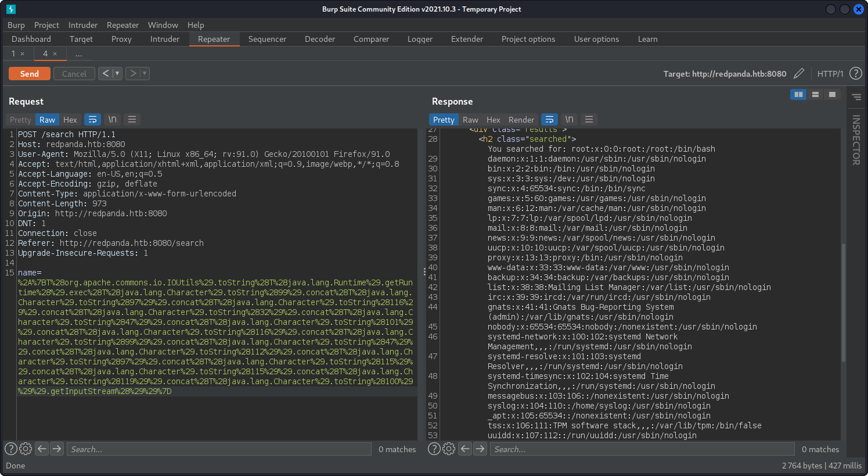Switch to the Comparer tab
Viewport: 868px width, 476px height.
371,39
